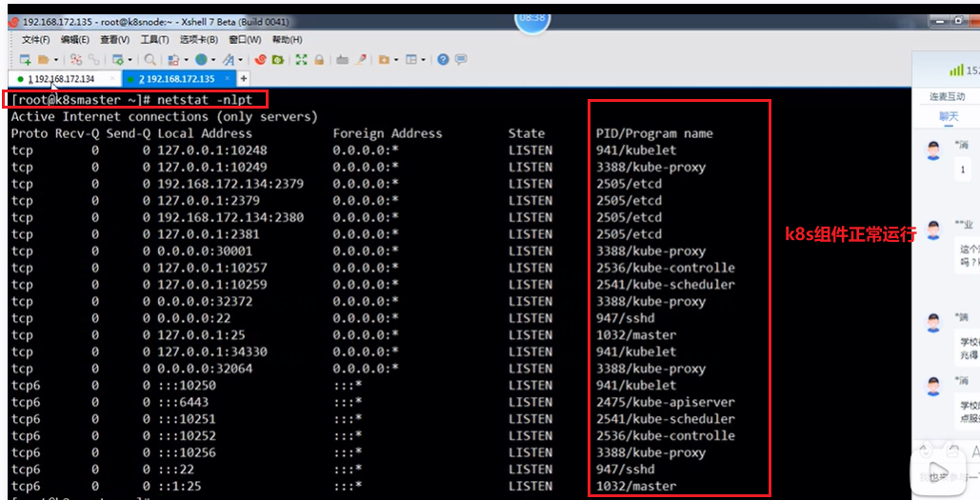Click the Xshell logo in title bar
980x500 pixels.
(13, 22)
